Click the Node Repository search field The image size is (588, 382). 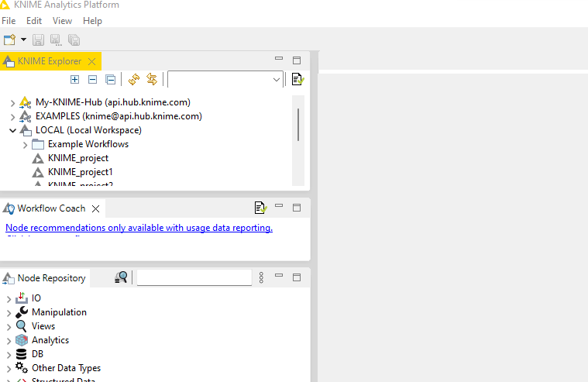point(194,277)
